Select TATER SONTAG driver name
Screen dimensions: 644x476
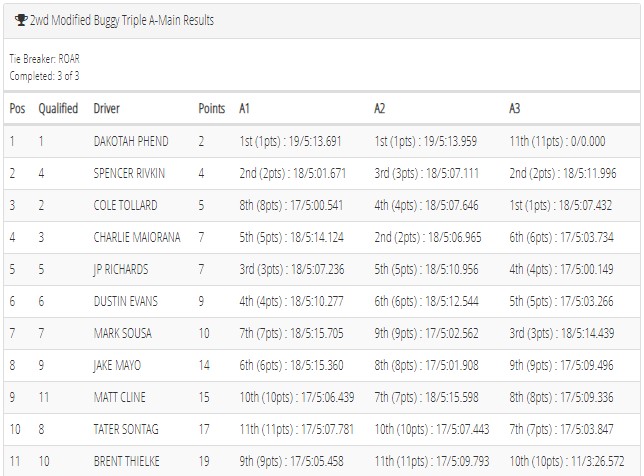click(126, 430)
